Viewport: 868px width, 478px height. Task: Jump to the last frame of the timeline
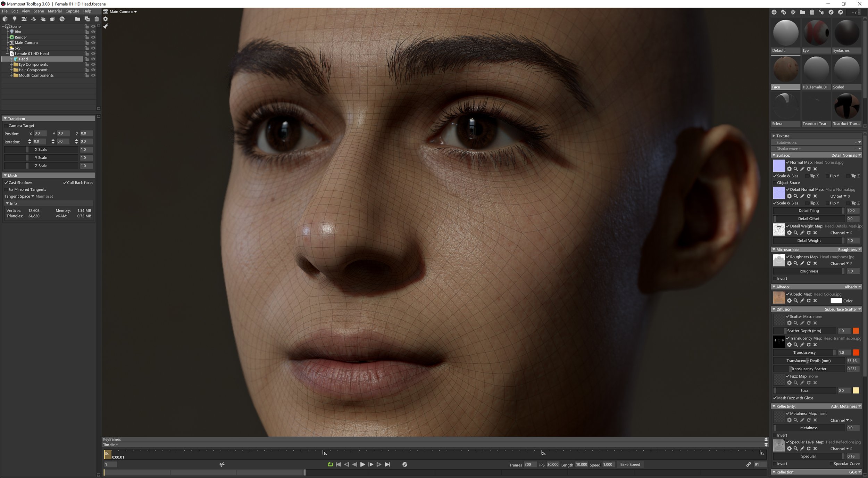tap(387, 464)
